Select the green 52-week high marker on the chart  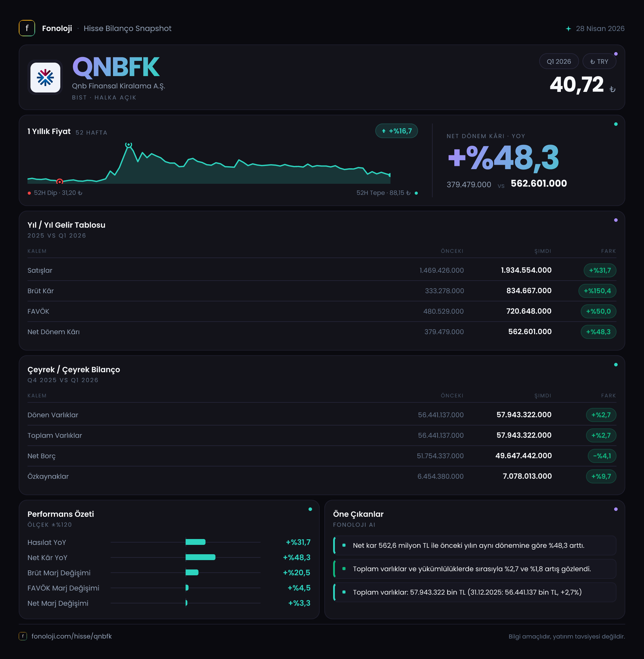[x=129, y=145]
